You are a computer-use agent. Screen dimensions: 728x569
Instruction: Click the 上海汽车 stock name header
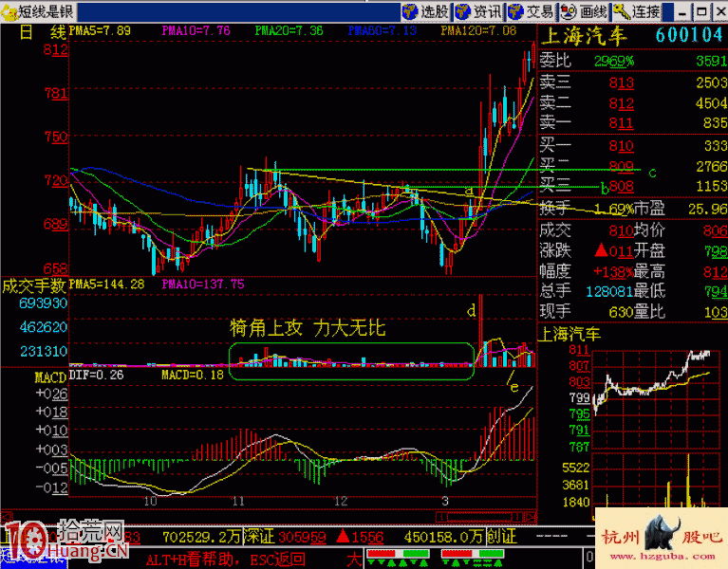[584, 36]
